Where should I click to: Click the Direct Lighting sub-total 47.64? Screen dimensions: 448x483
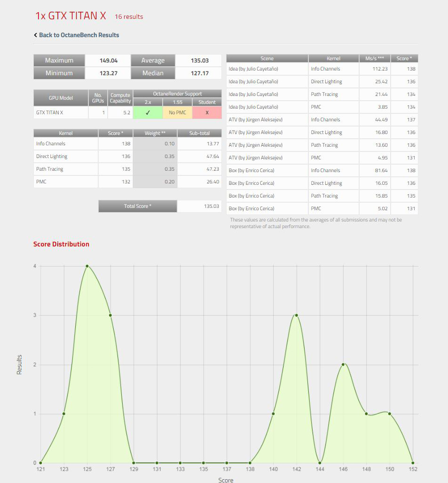tap(199, 157)
